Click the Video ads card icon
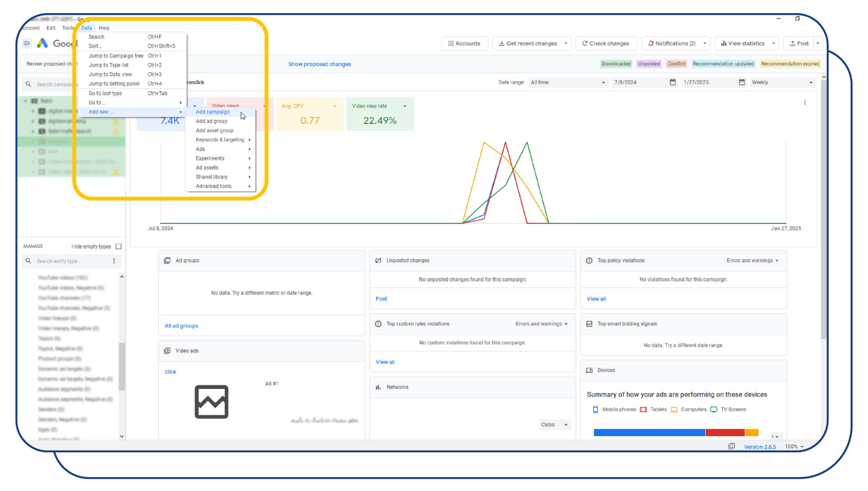The image size is (868, 491). tap(167, 351)
